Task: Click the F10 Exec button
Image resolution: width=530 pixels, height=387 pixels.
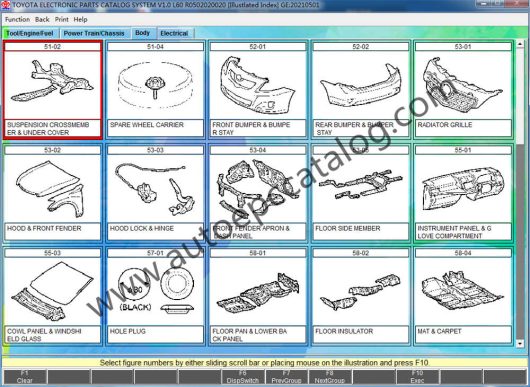Action: [x=417, y=377]
